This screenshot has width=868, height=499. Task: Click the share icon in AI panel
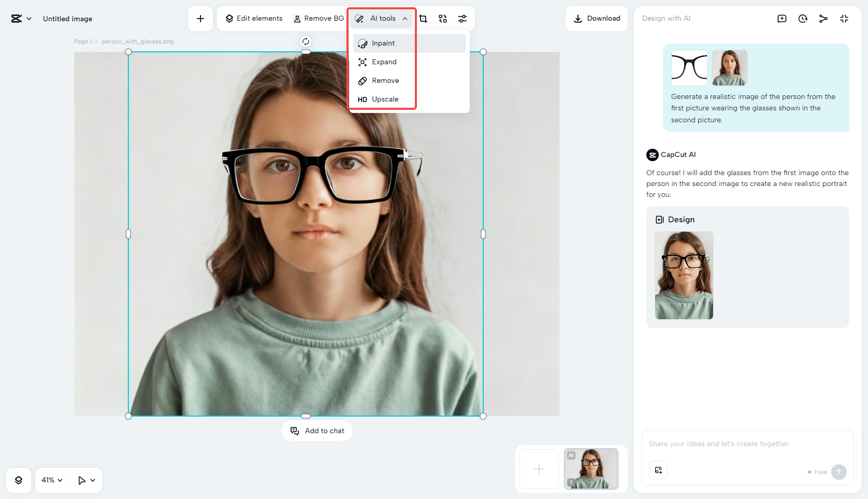coord(823,19)
